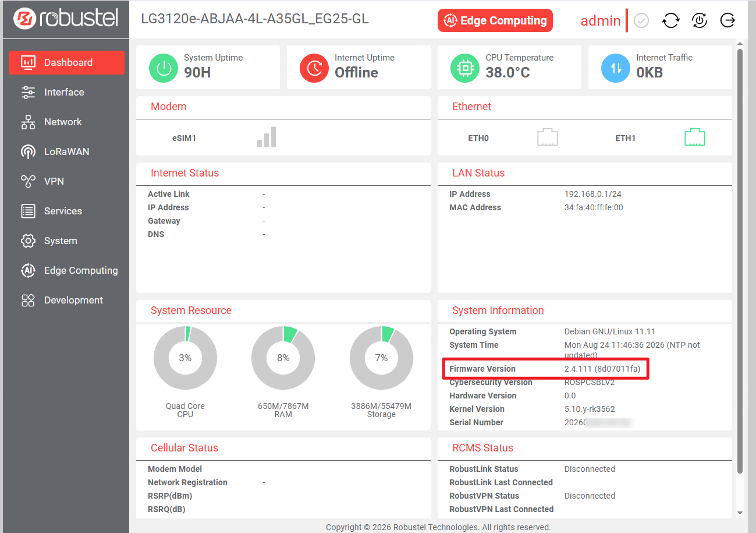756x533 pixels.
Task: Click the RobustLink Status Disconnected value
Action: coord(590,469)
